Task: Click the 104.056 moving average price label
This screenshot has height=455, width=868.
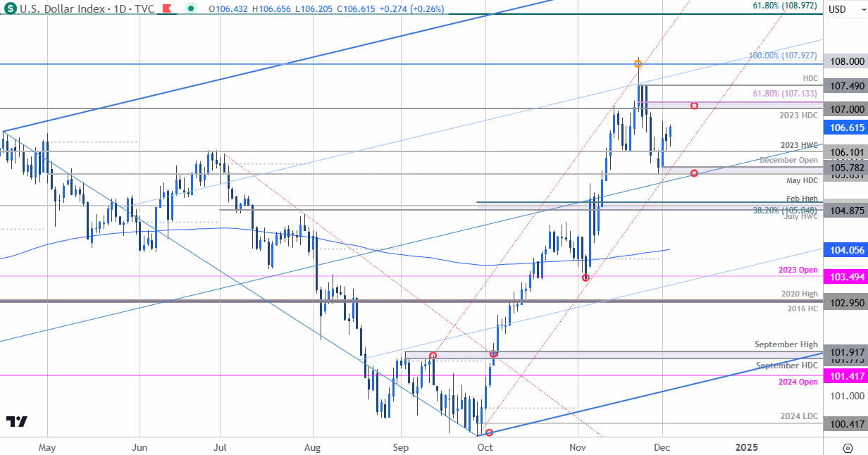Action: click(845, 250)
